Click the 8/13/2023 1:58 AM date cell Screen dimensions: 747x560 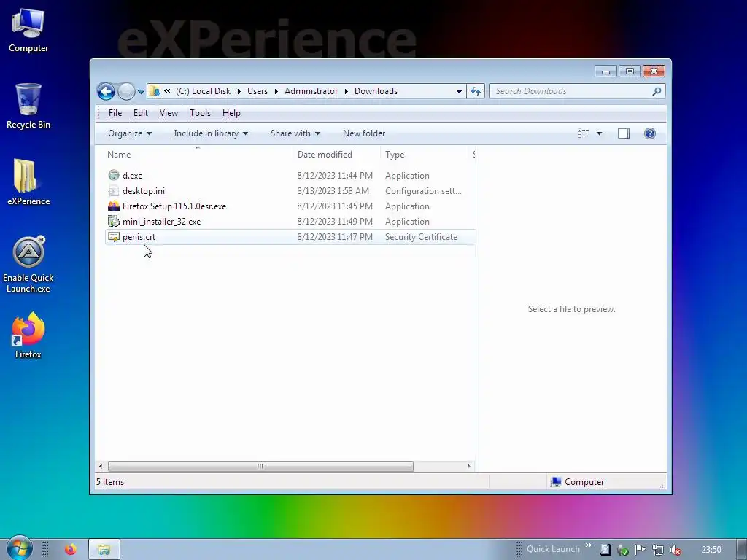coord(333,191)
